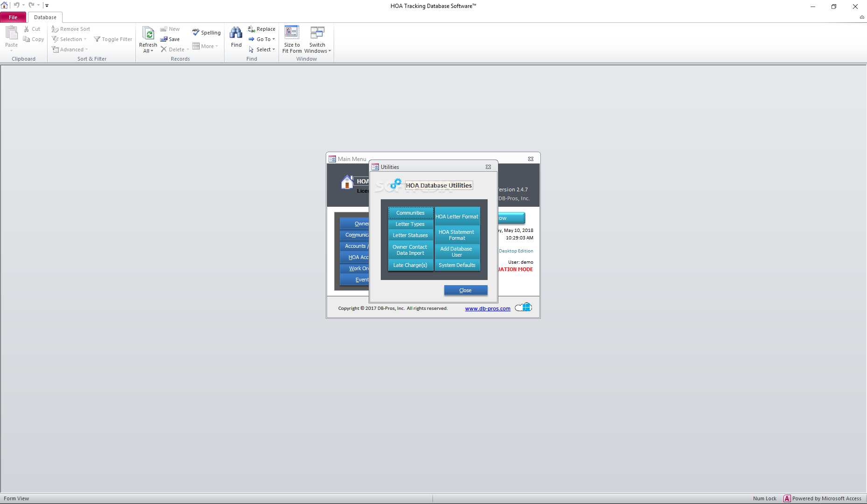Click Add Database User
The height and width of the screenshot is (504, 867).
(x=457, y=252)
